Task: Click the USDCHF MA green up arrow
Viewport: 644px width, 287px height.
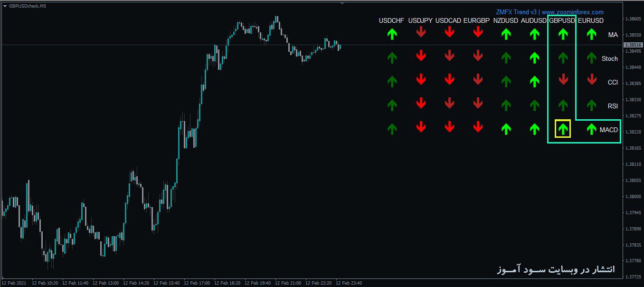Action: click(x=392, y=34)
